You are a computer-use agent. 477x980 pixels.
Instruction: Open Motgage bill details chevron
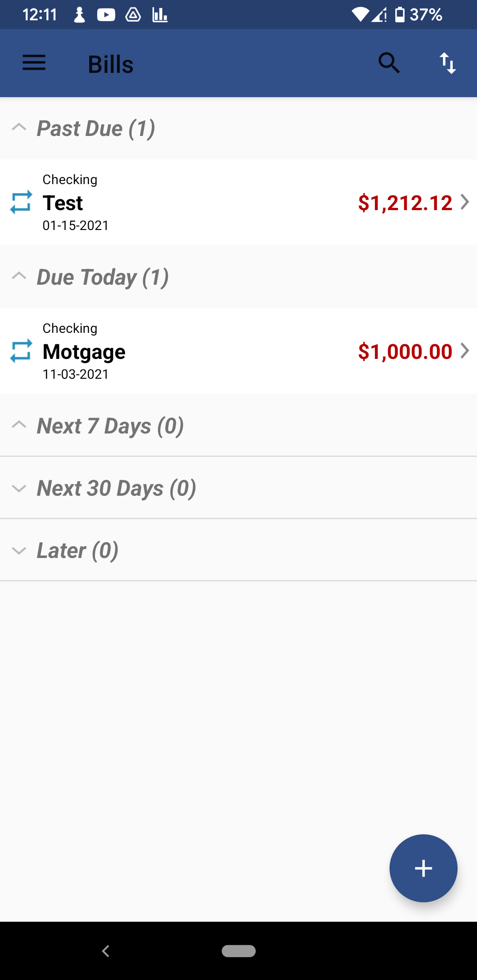tap(465, 351)
